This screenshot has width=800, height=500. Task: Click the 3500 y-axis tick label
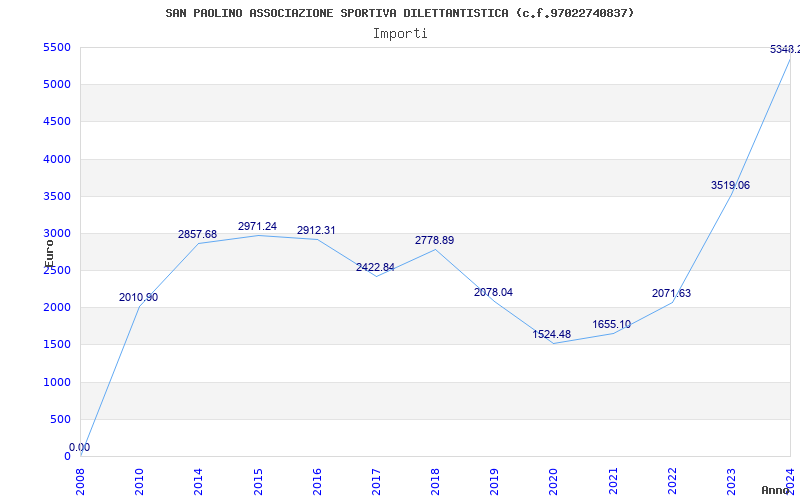coord(57,196)
